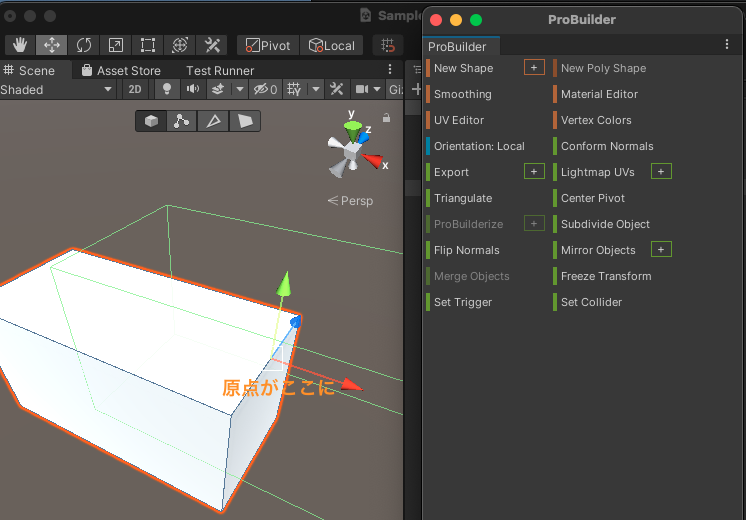
Task: Select the combined Transform tool
Action: pyautogui.click(x=180, y=45)
